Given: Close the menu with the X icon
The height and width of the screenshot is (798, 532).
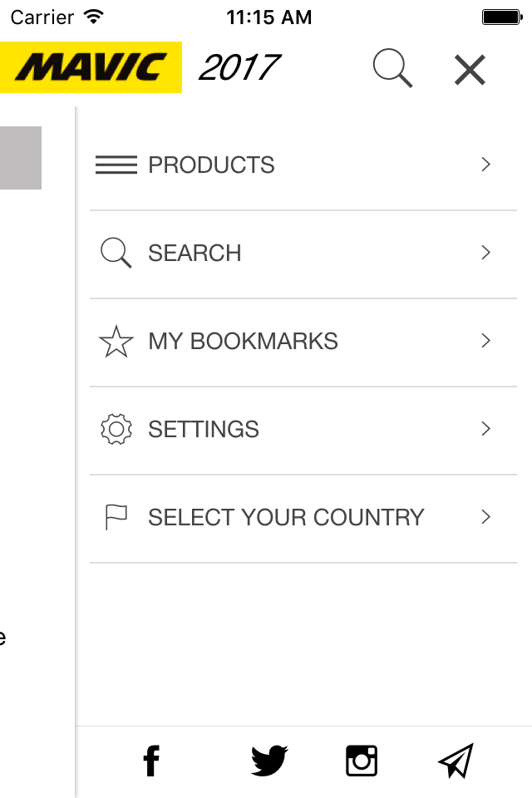Looking at the screenshot, I should [470, 70].
